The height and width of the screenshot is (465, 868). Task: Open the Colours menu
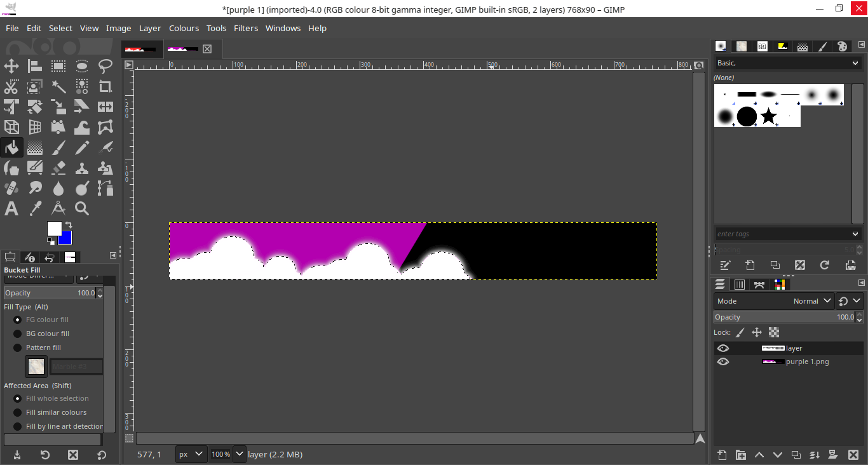coord(184,28)
